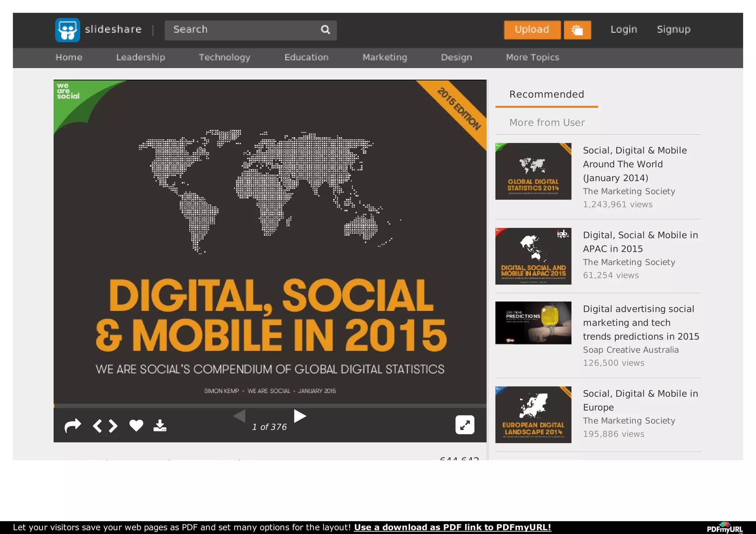Click the main slide cover image
This screenshot has height=534, width=756.
pos(270,242)
